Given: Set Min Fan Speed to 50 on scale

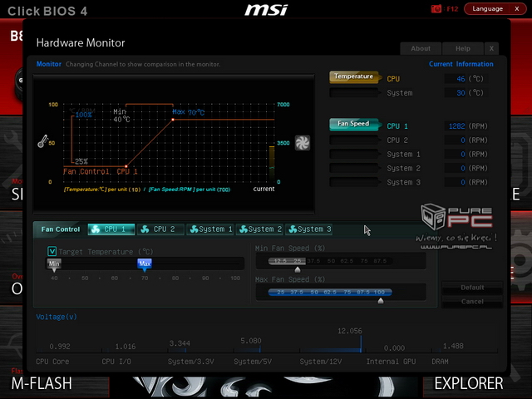Looking at the screenshot, I should point(331,261).
